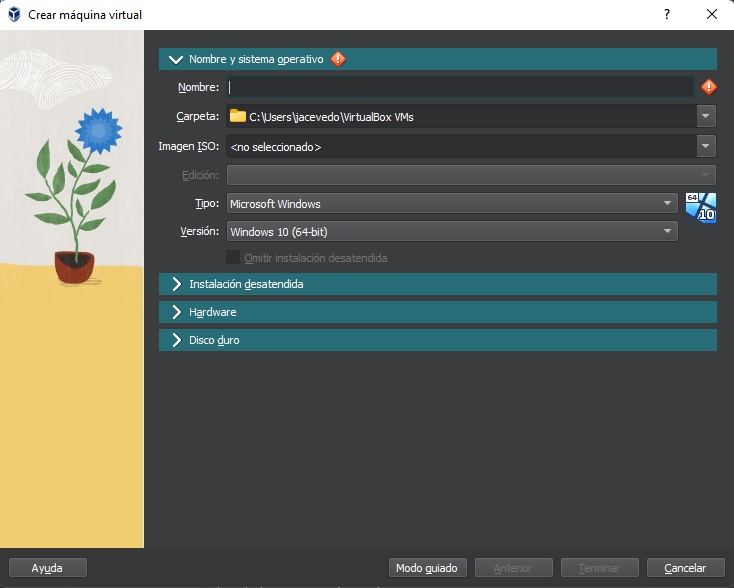Click the yellow folder icon in Carpeta
734x588 pixels.
[237, 116]
